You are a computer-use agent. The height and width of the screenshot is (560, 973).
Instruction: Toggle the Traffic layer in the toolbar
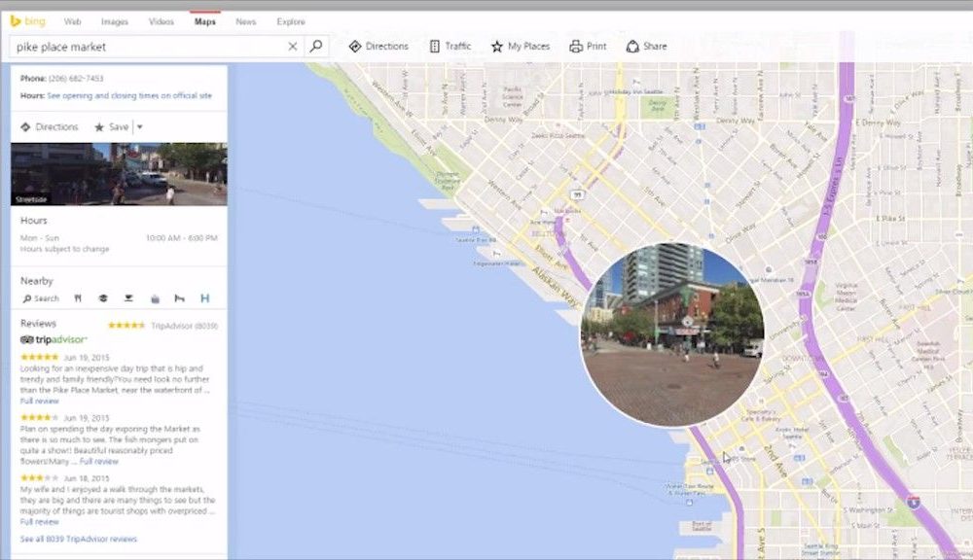coord(450,47)
